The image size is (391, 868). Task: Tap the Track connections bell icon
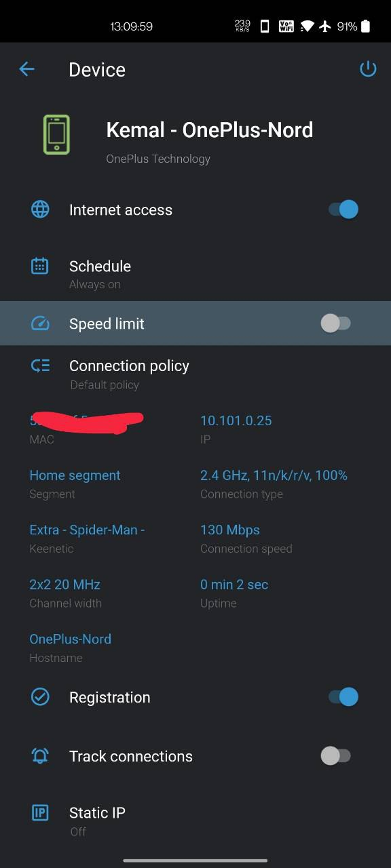[40, 756]
